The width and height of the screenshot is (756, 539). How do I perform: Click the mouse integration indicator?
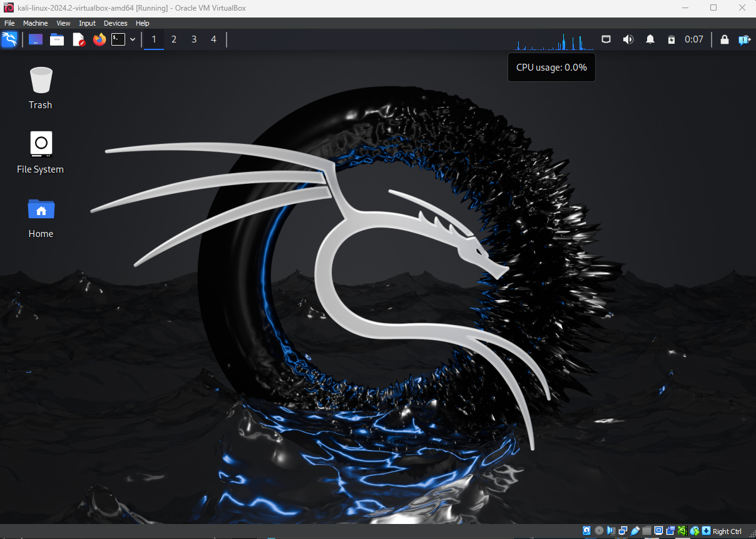(695, 531)
